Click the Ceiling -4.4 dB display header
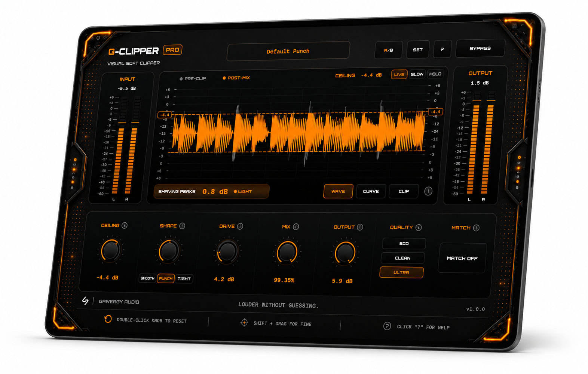 358,75
